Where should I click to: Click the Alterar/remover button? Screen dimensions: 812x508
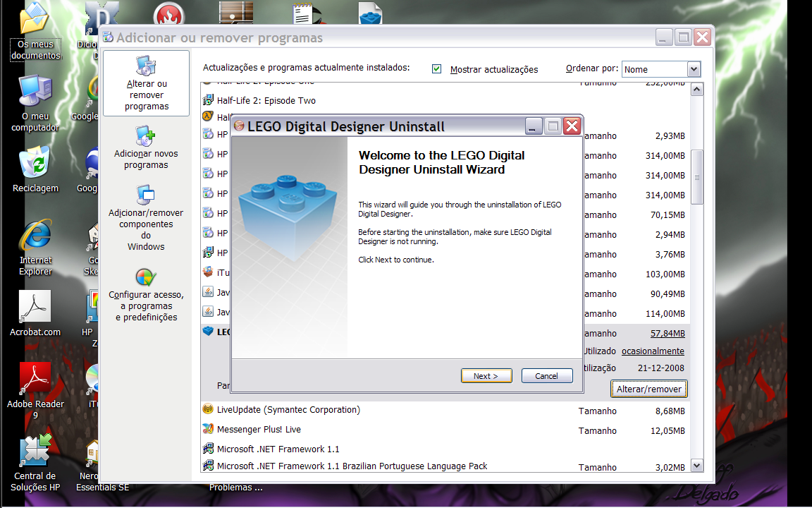coord(649,389)
